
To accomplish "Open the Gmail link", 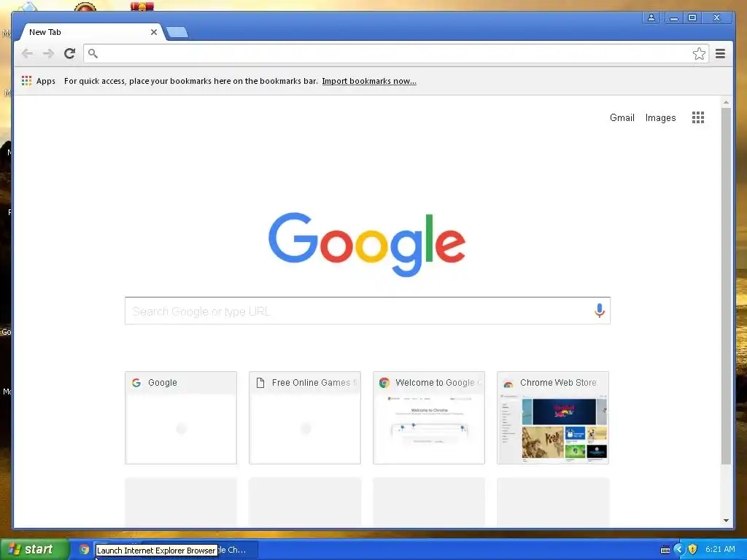I will pos(622,117).
